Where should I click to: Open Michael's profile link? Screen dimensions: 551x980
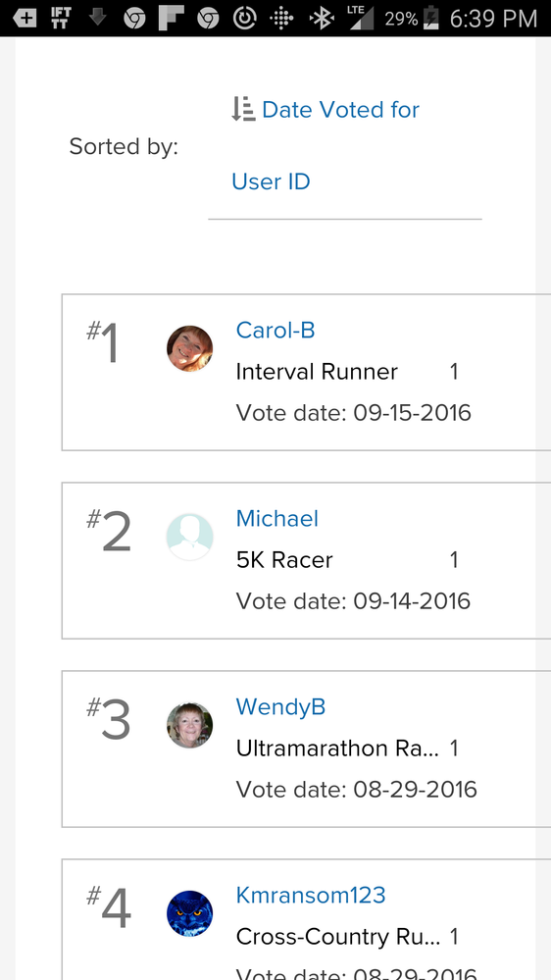pos(276,518)
